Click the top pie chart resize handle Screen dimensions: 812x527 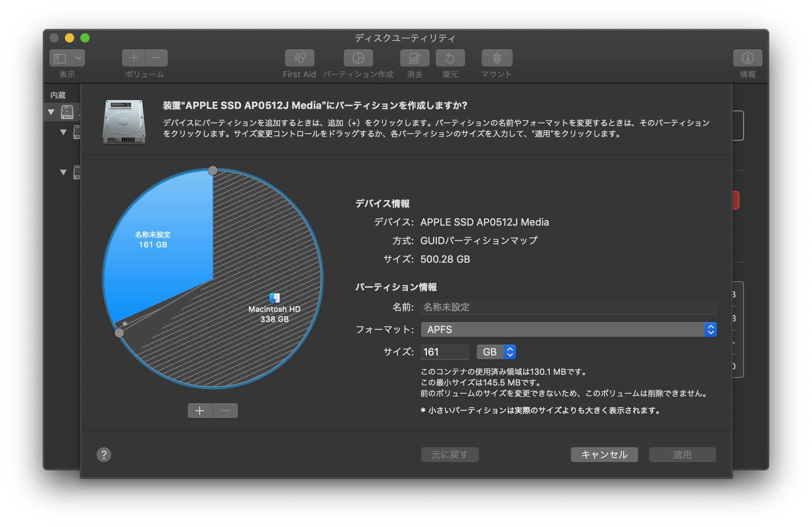(213, 170)
